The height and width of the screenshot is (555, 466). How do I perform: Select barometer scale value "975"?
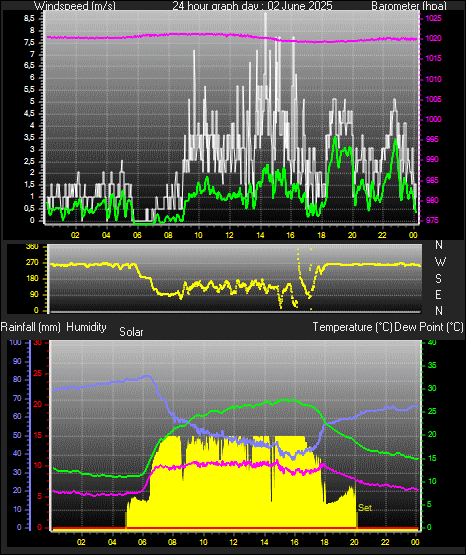(432, 220)
